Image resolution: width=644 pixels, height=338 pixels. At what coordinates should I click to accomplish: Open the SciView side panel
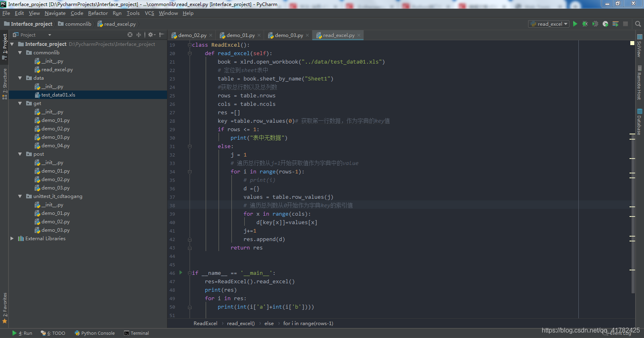pos(639,45)
